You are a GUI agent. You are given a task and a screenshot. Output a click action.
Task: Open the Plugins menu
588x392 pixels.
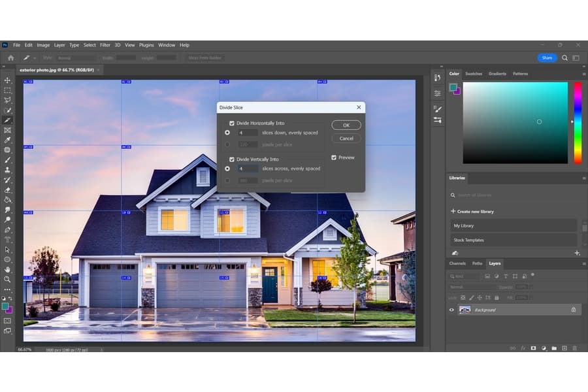(x=146, y=45)
